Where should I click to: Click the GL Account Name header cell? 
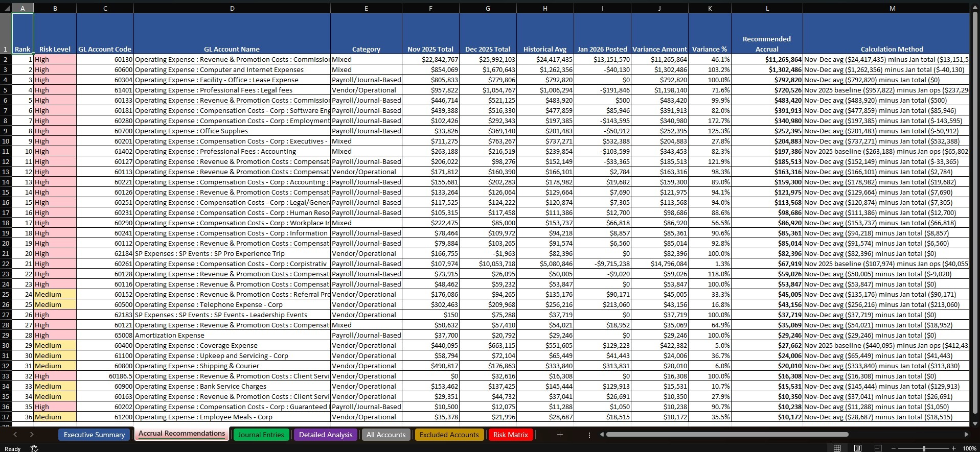pos(232,34)
